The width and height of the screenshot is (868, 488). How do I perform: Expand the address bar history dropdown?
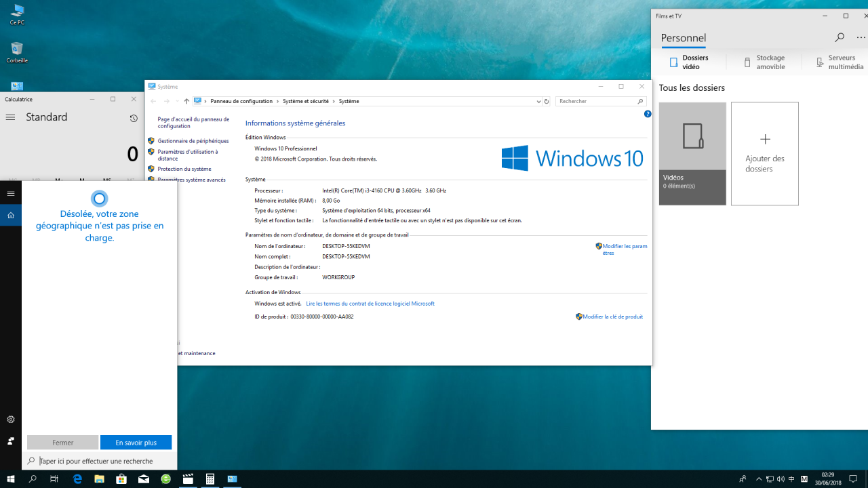538,101
